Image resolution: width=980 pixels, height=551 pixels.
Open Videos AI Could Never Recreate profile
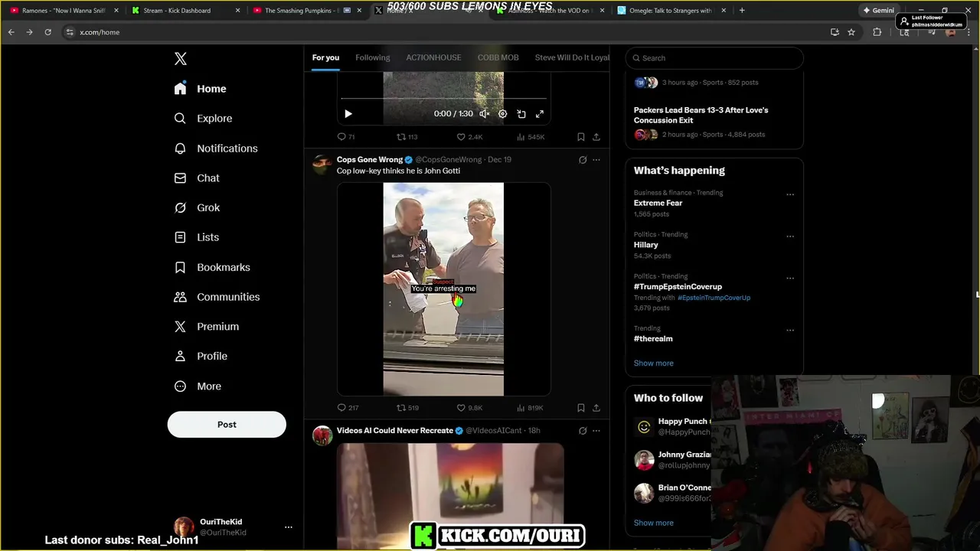point(395,431)
